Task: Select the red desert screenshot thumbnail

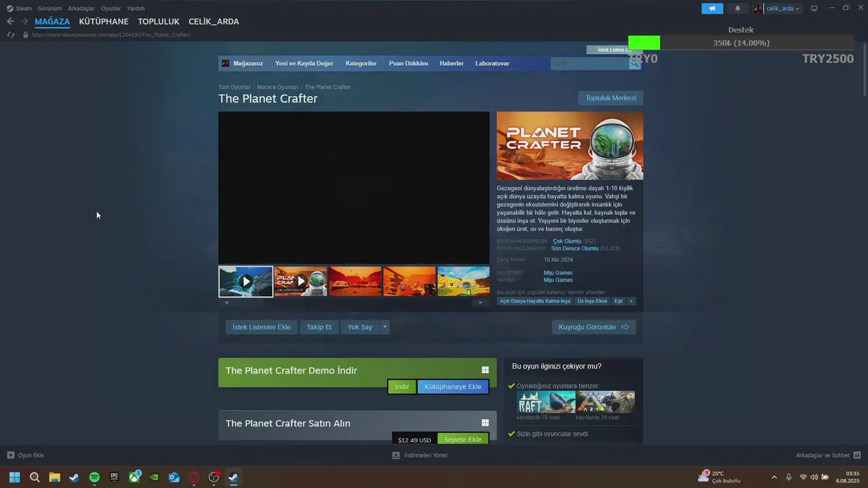Action: point(355,281)
